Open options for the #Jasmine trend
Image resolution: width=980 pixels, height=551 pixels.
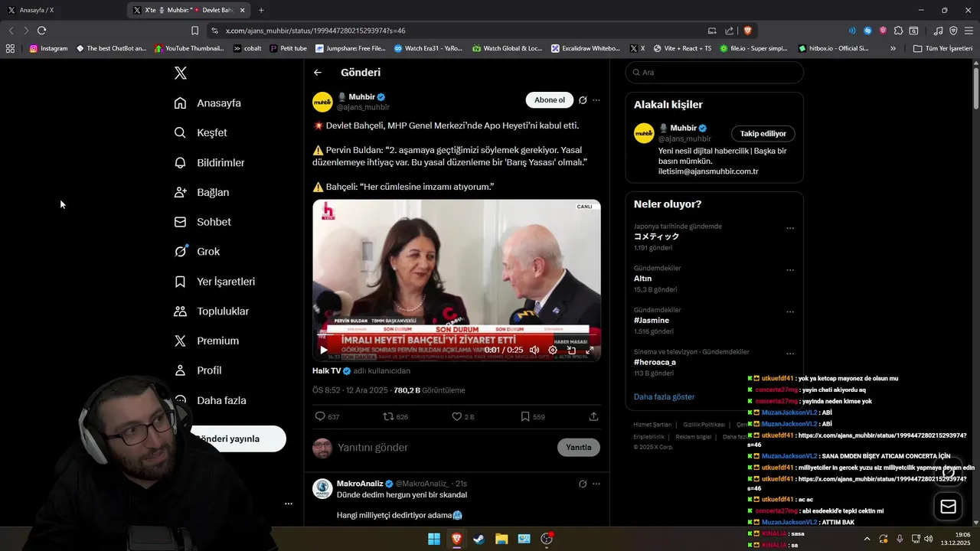(x=790, y=312)
